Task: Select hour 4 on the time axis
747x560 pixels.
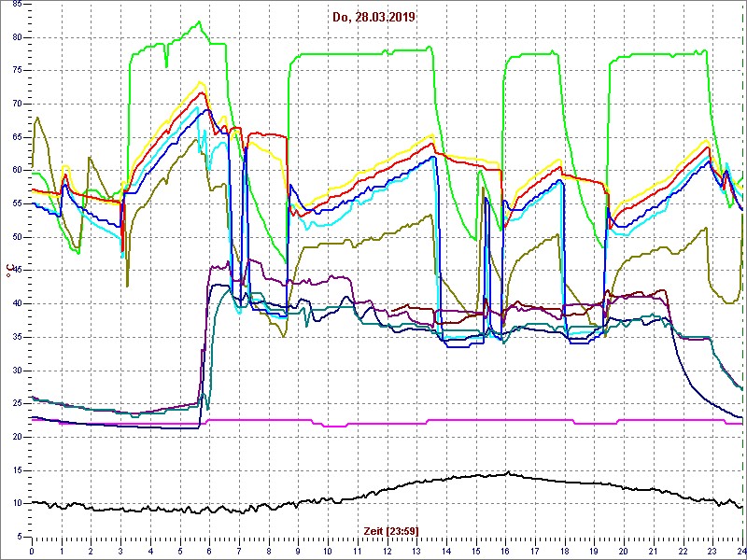Action: point(150,550)
